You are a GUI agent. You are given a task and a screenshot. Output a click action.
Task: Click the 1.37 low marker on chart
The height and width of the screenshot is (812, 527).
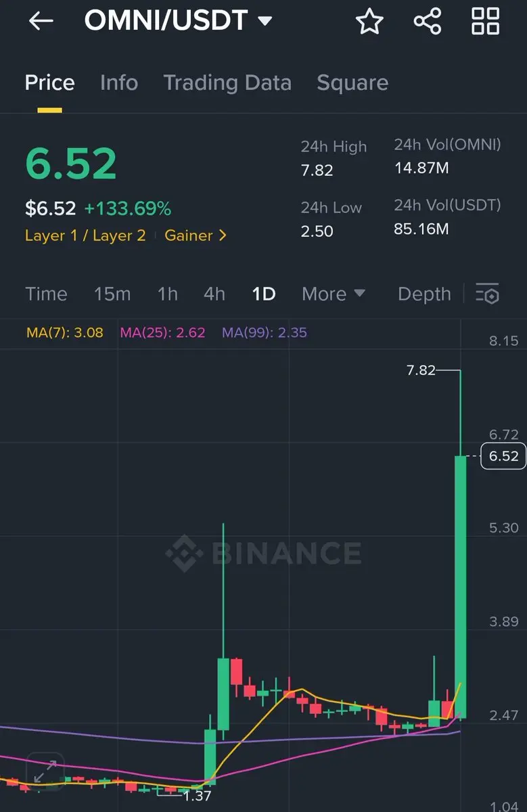pyautogui.click(x=198, y=796)
